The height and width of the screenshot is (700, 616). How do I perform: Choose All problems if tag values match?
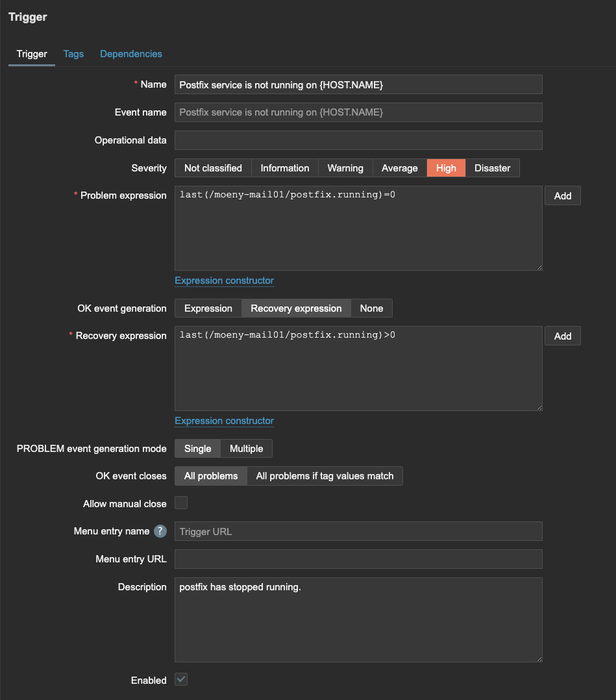pos(325,476)
